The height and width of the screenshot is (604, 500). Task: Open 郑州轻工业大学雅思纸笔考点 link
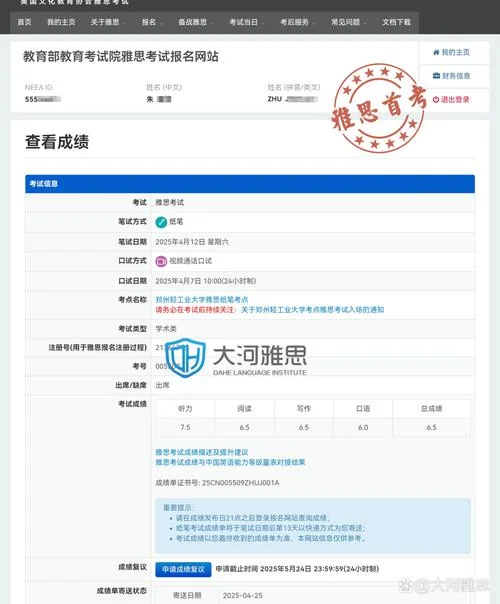point(202,299)
